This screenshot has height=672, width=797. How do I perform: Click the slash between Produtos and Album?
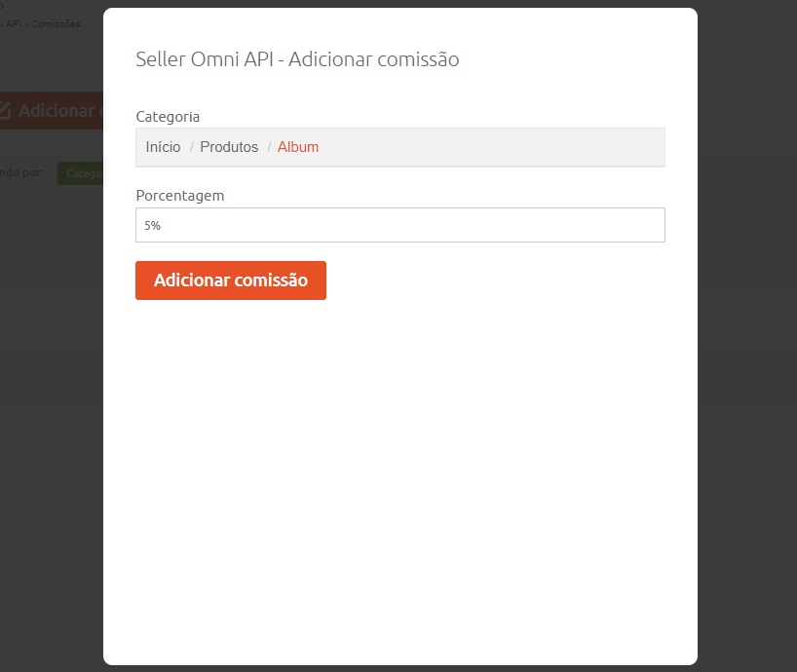pos(269,147)
